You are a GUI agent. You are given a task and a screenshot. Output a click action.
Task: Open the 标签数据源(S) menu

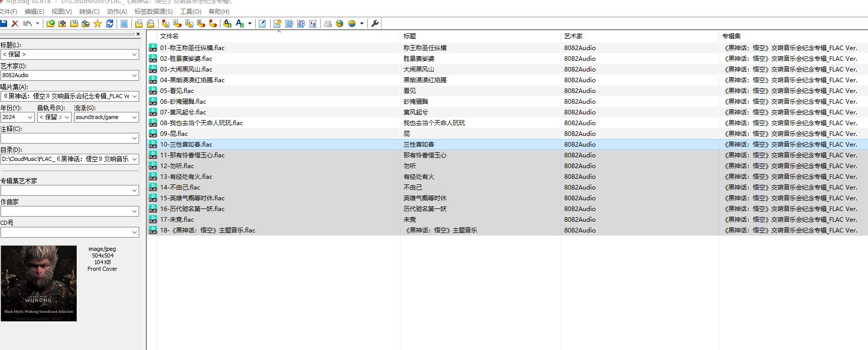[x=153, y=11]
